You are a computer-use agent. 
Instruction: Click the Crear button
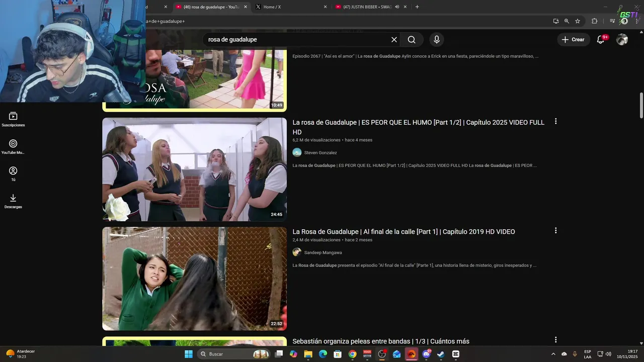(573, 40)
